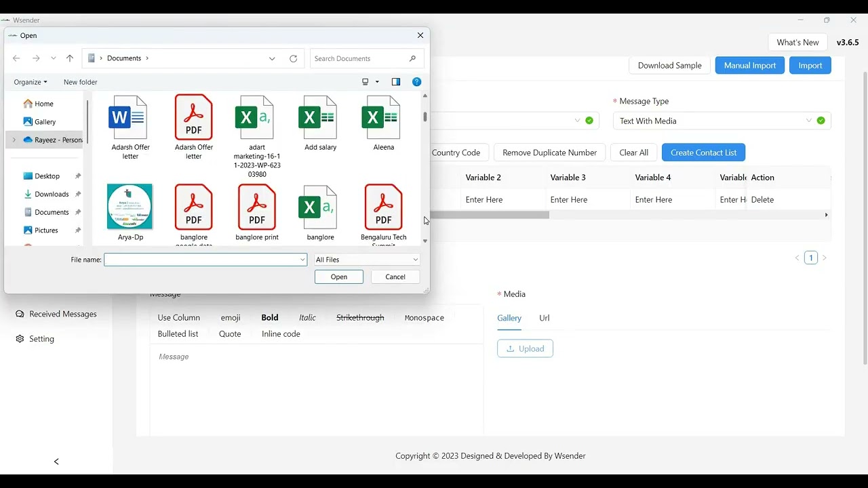Click the Open button
Image resolution: width=868 pixels, height=488 pixels.
(x=339, y=277)
